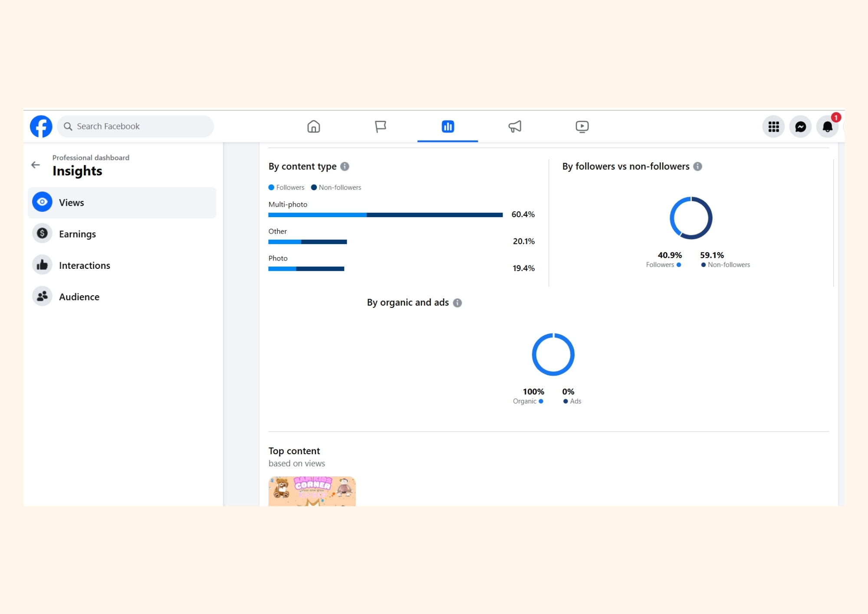Open the Messenger icon
868x614 pixels.
(x=800, y=126)
